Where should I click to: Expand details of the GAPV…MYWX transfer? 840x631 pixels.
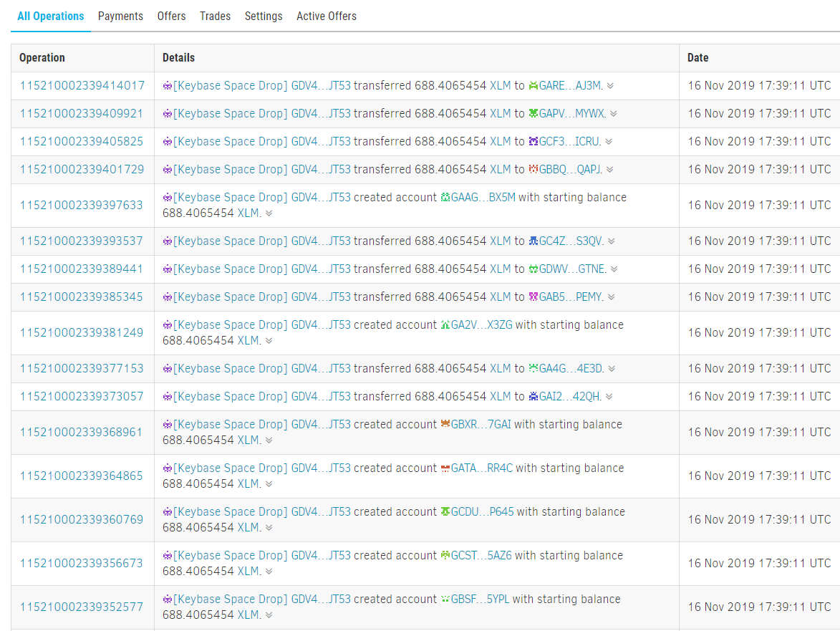click(614, 114)
